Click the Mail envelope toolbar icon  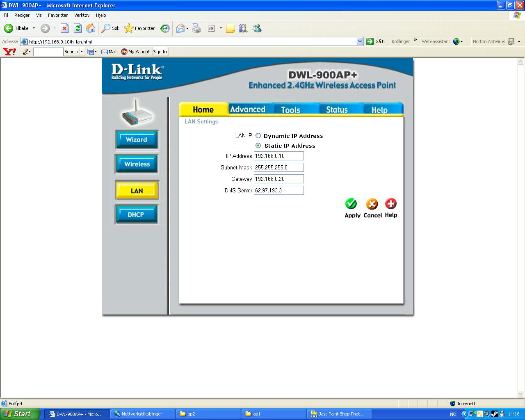tap(180, 28)
